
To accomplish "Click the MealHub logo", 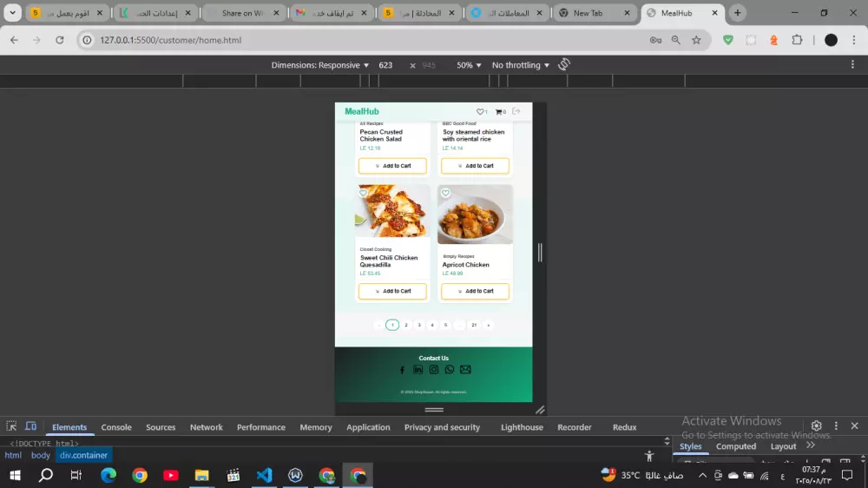I will 362,111.
